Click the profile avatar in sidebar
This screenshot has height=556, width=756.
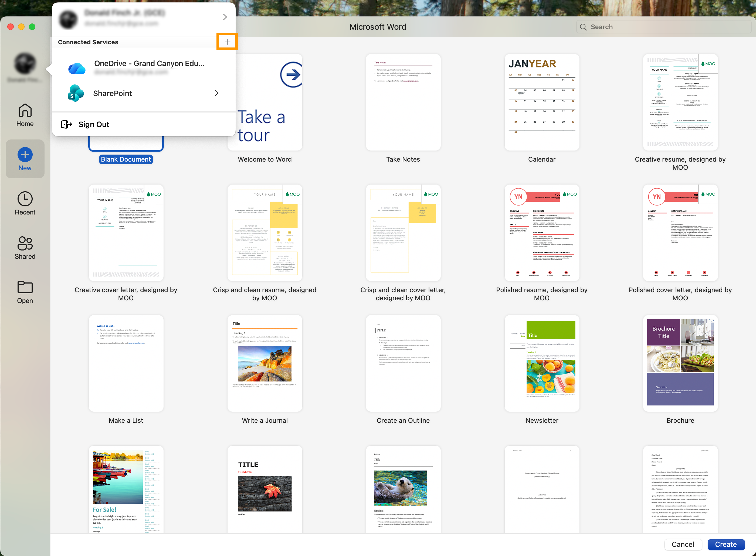coord(25,64)
